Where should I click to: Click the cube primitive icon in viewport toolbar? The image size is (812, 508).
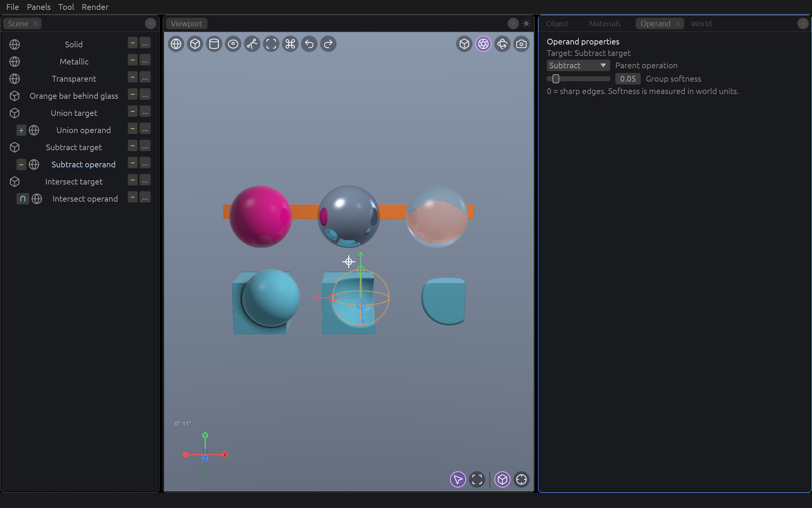(195, 44)
